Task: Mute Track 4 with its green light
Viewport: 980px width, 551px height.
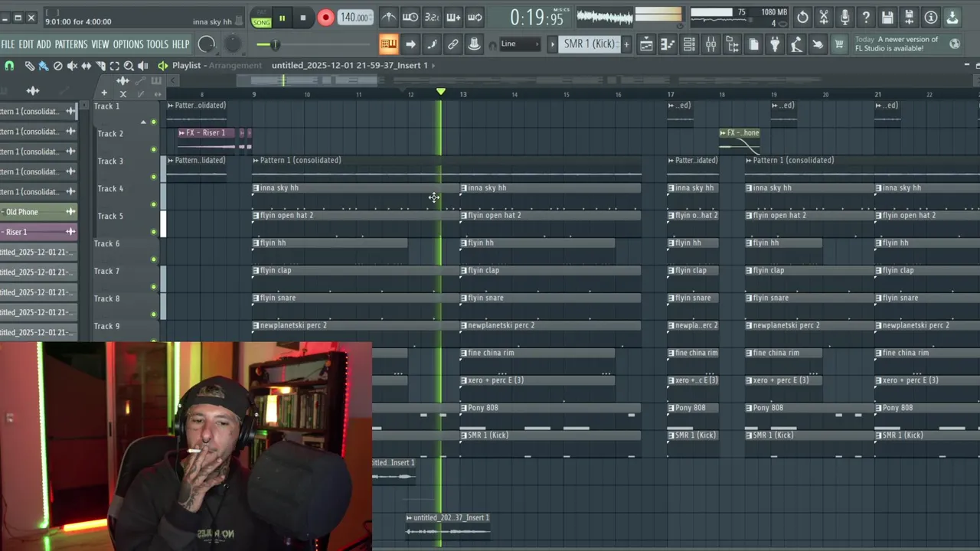Action: (x=153, y=204)
